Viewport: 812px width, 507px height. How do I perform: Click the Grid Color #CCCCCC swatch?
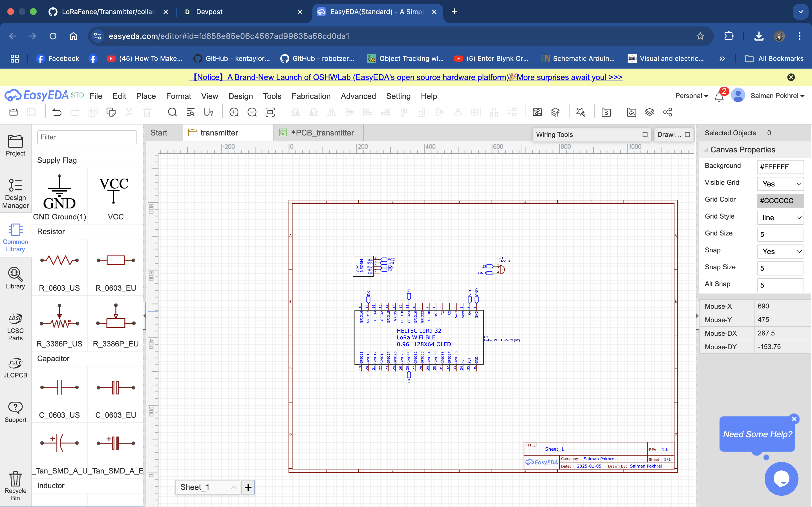point(780,201)
